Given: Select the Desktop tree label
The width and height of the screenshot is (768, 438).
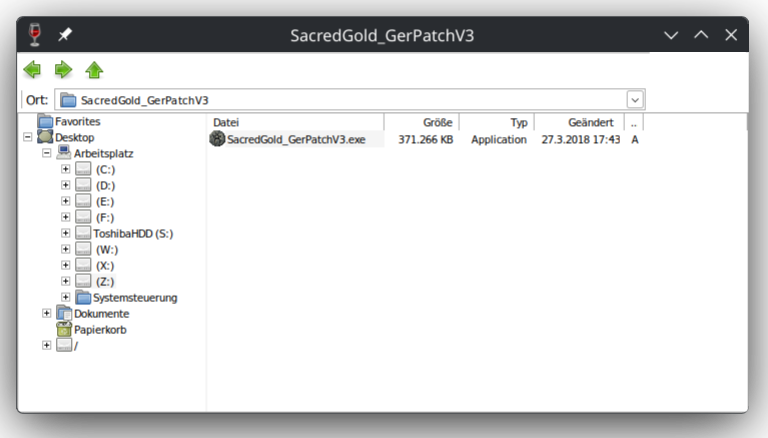Looking at the screenshot, I should point(74,138).
